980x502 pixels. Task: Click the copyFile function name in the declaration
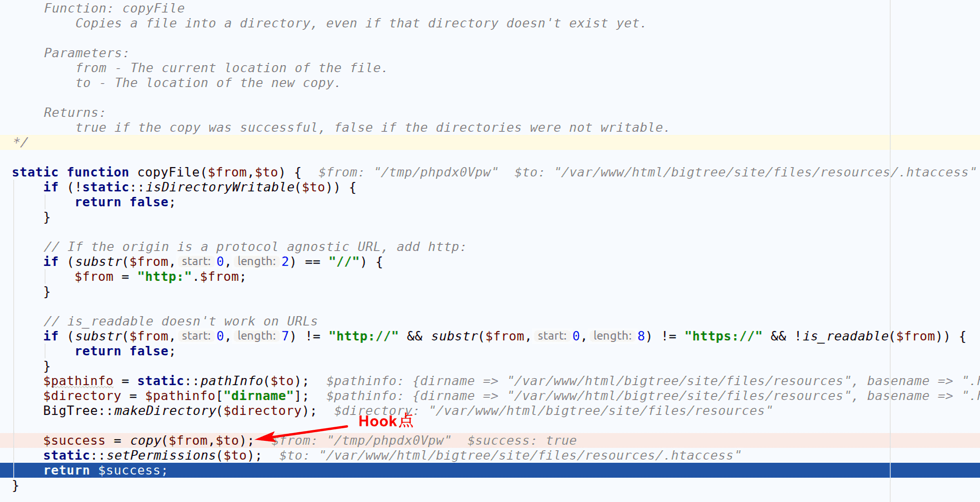pos(168,172)
